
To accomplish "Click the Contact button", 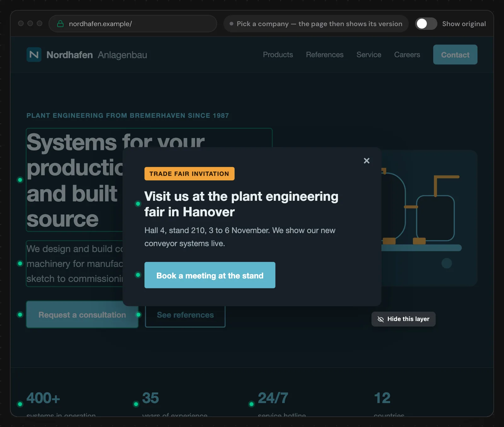I will pyautogui.click(x=455, y=55).
